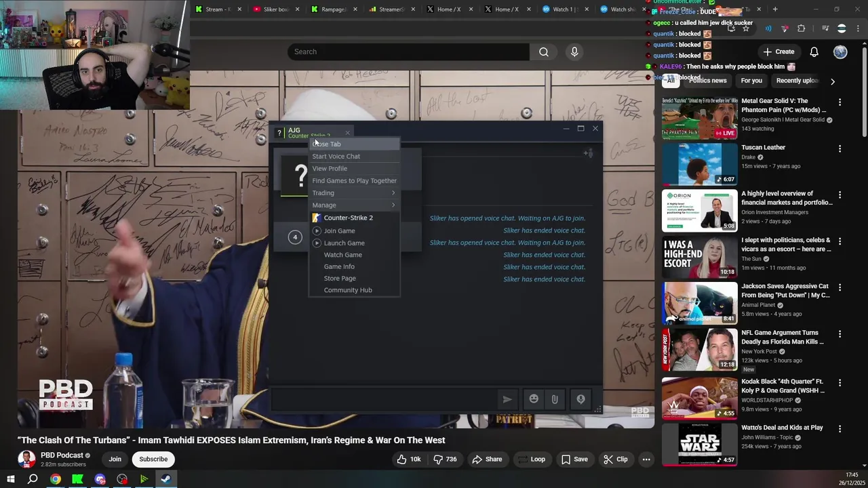Click the YouTube search input field
The image size is (868, 488).
[408, 52]
